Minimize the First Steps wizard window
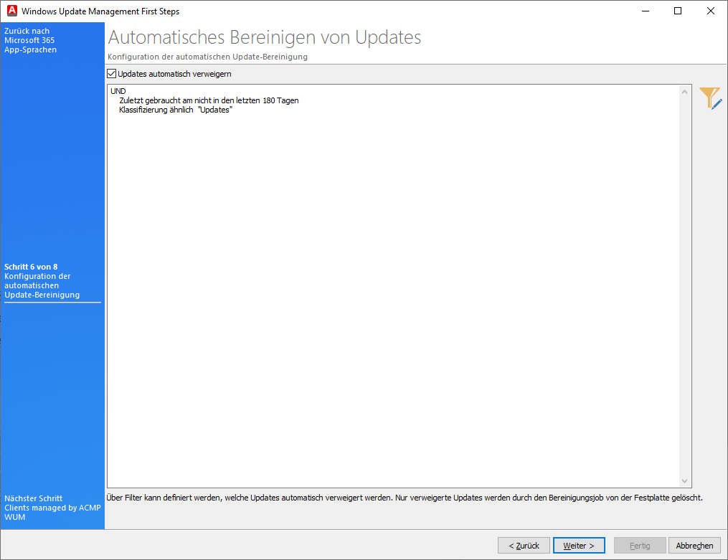This screenshot has height=560, width=728. (x=645, y=11)
